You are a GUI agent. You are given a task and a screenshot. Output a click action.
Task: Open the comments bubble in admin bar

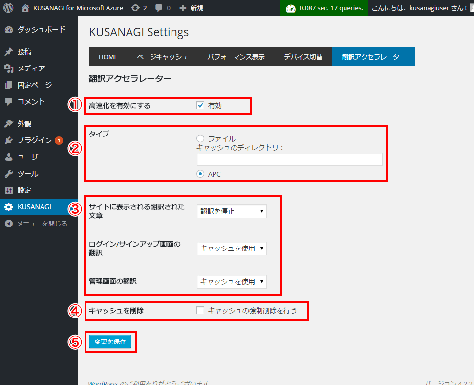coord(159,8)
